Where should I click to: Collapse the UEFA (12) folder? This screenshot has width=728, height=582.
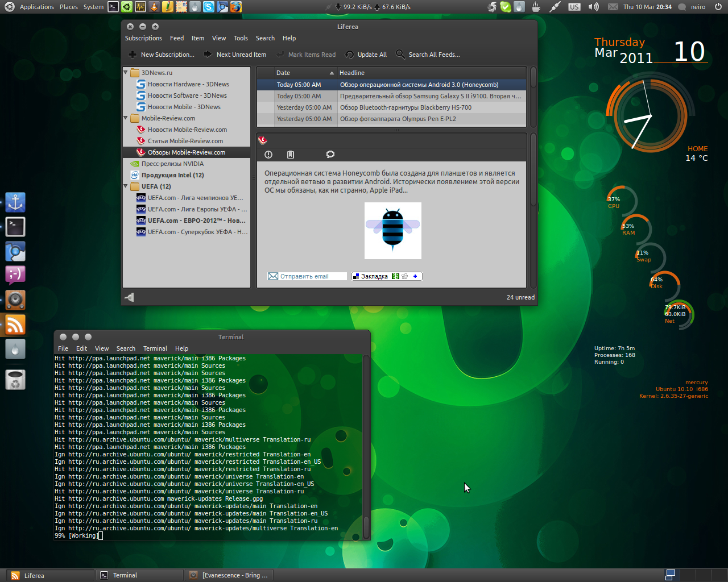click(x=125, y=186)
